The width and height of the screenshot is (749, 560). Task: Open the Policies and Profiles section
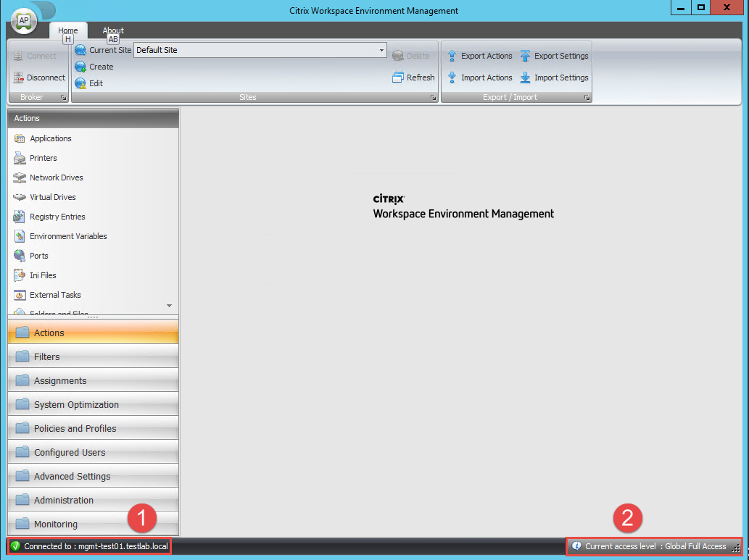93,427
